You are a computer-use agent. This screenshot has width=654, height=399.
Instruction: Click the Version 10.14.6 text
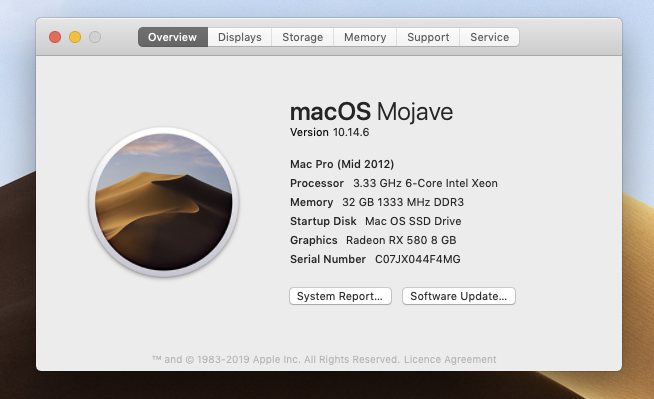pos(330,133)
